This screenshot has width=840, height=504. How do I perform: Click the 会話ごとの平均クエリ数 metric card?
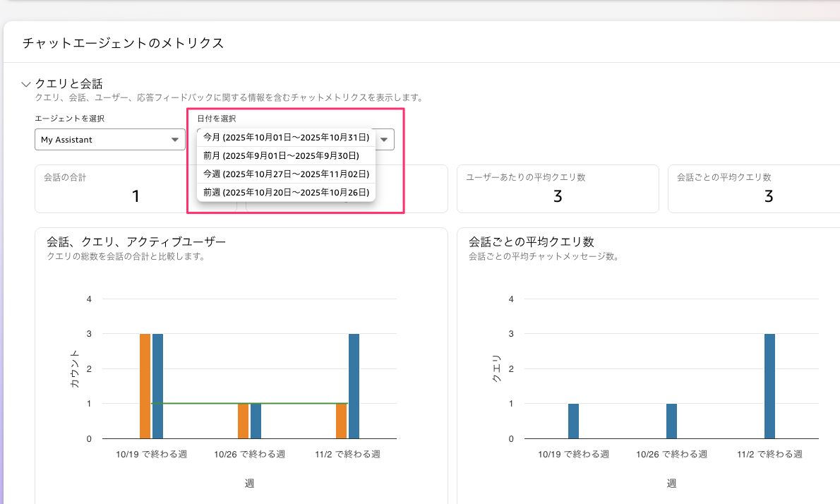(753, 188)
